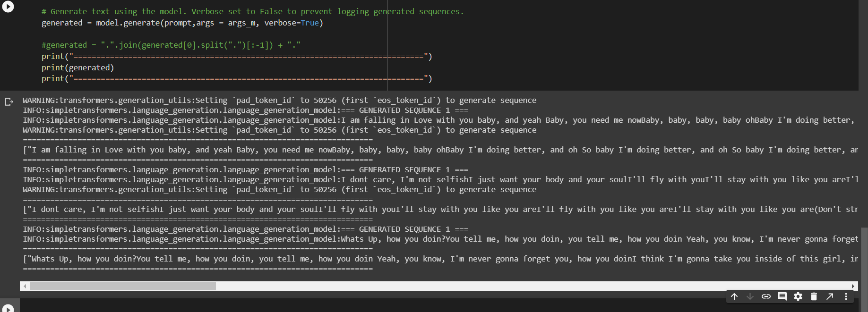Copy link to cell using chain icon
The image size is (868, 312).
pyautogui.click(x=766, y=296)
